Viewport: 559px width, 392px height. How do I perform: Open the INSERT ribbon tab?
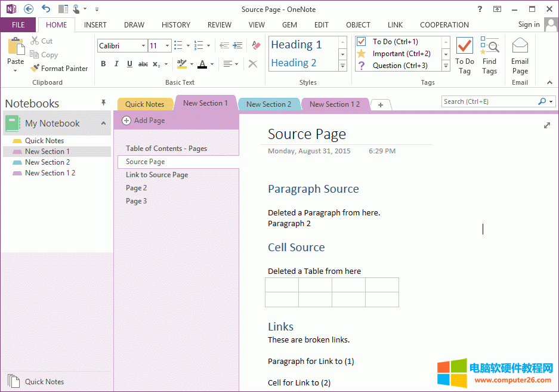tap(95, 25)
